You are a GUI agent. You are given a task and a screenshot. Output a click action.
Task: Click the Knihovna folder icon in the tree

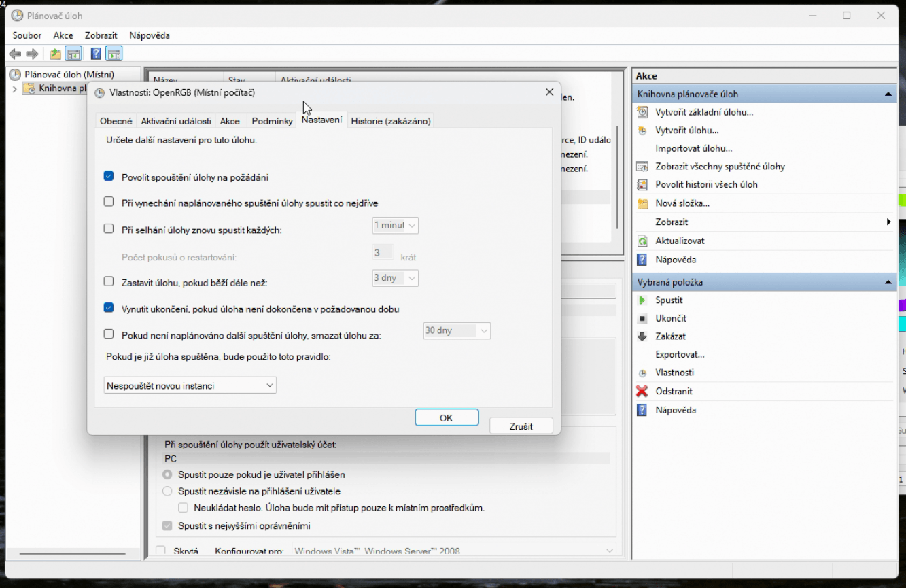(29, 88)
